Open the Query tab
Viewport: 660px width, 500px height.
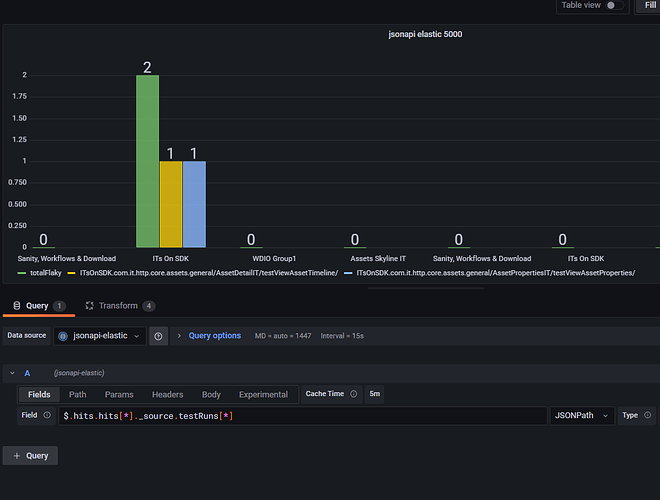(39, 306)
